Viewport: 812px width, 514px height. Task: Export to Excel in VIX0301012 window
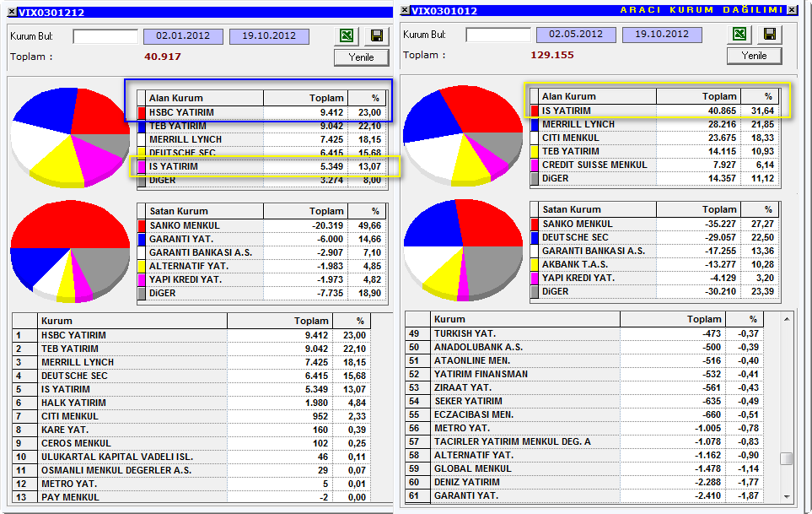tap(740, 35)
